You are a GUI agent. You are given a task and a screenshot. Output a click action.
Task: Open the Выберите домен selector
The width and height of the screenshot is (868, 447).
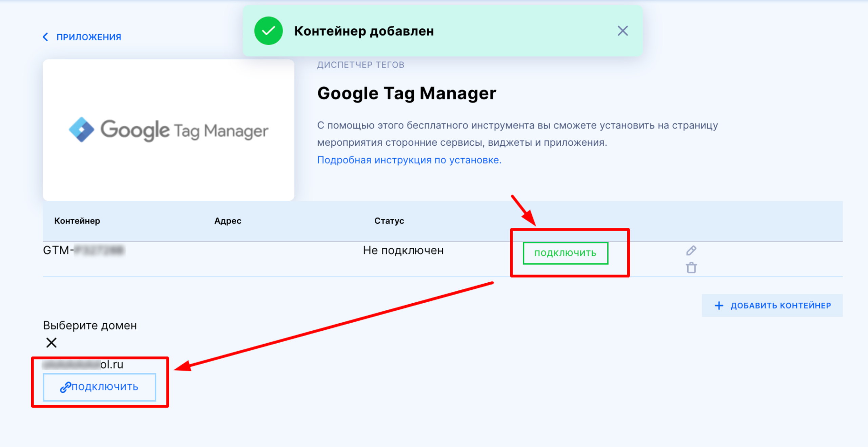coord(90,325)
